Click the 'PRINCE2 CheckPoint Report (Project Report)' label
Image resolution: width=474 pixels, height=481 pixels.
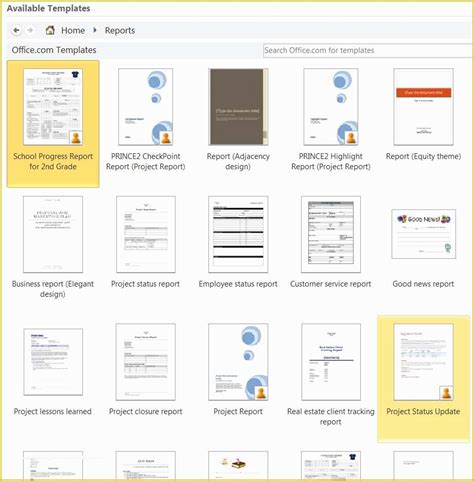(146, 161)
